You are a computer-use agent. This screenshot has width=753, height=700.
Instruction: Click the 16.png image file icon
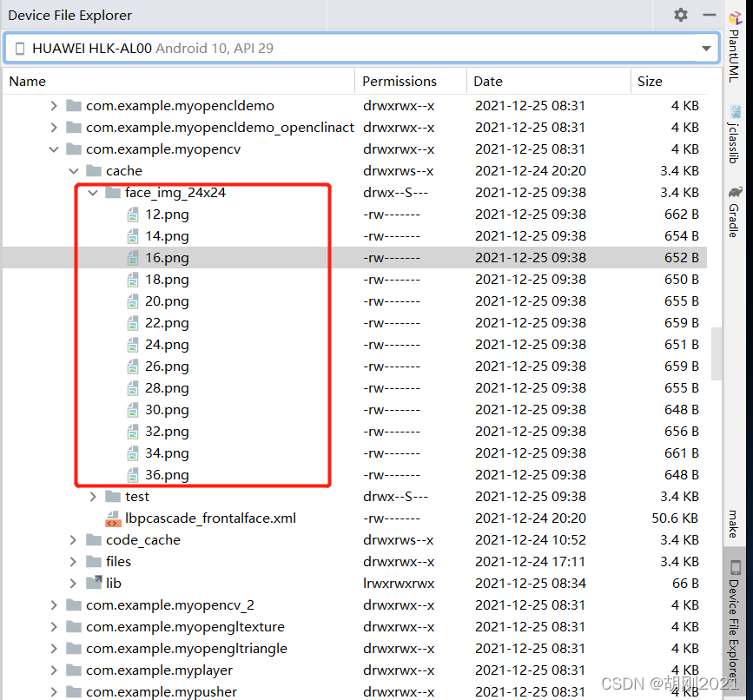(x=133, y=258)
